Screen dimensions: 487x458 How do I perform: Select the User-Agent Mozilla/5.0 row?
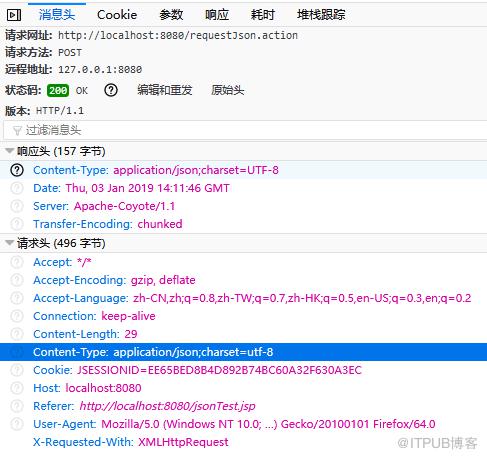243,424
